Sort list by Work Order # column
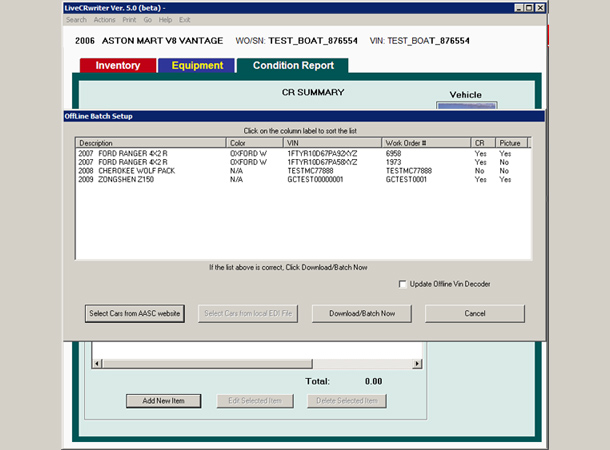610x450 pixels. 426,143
